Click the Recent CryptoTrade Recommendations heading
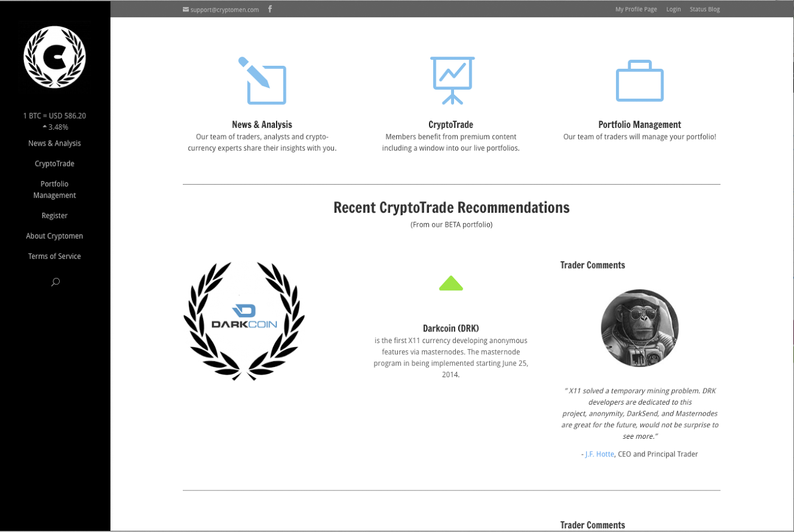 coord(452,208)
